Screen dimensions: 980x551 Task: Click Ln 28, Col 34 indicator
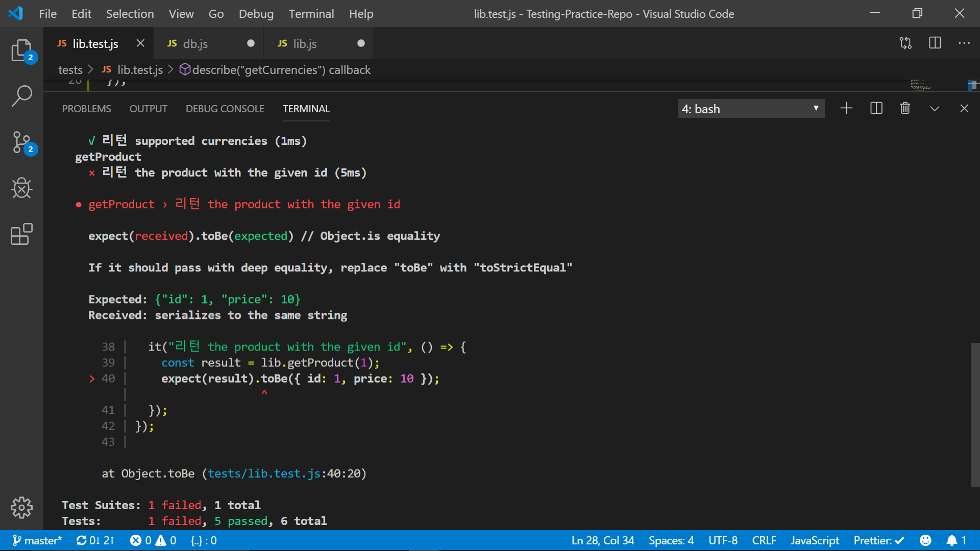602,540
